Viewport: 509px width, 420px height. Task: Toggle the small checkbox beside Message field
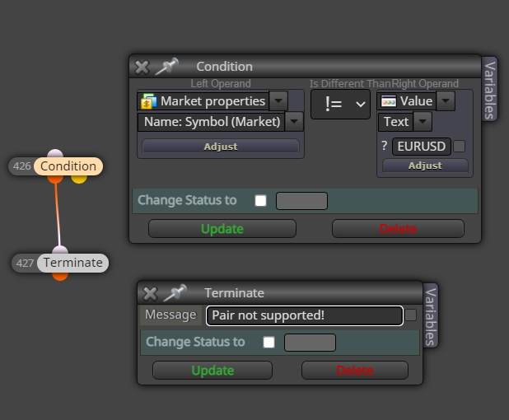(411, 315)
